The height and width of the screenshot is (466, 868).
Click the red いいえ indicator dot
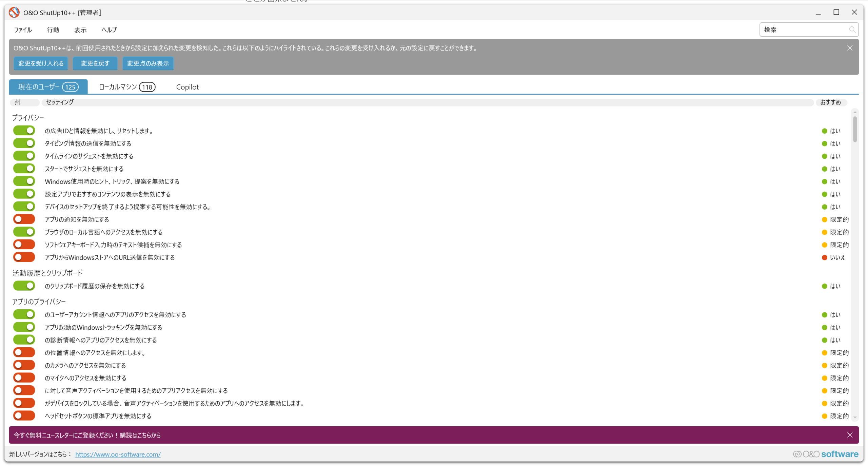coord(825,258)
